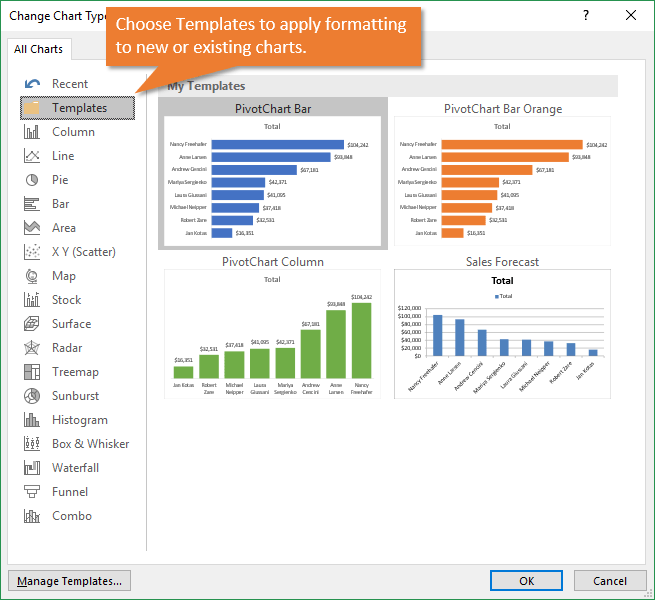The width and height of the screenshot is (655, 600).
Task: Select the Pie chart icon
Action: point(32,180)
